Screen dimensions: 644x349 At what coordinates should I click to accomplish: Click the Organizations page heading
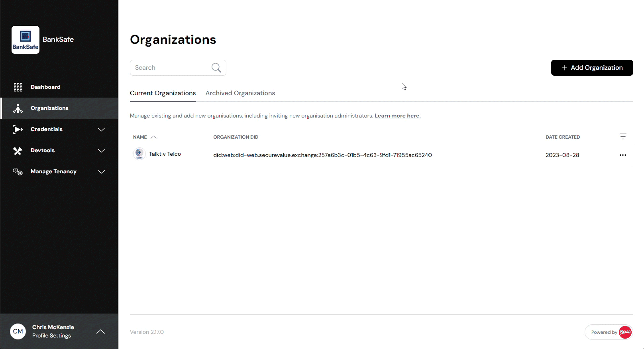[173, 39]
